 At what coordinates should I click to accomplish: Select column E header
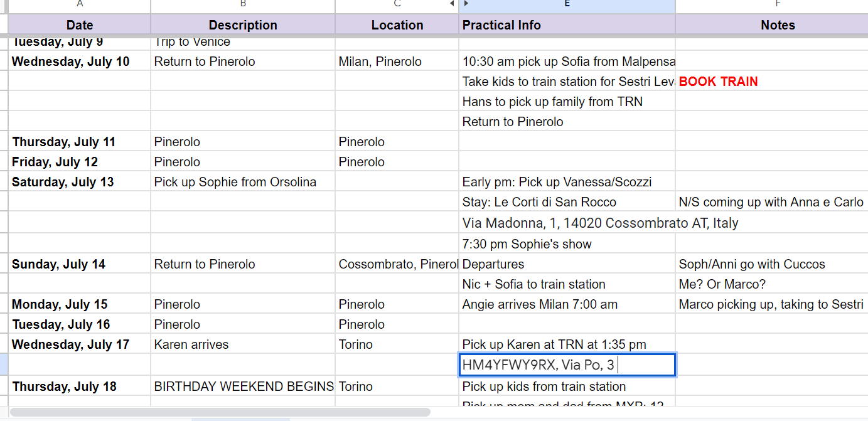[567, 4]
